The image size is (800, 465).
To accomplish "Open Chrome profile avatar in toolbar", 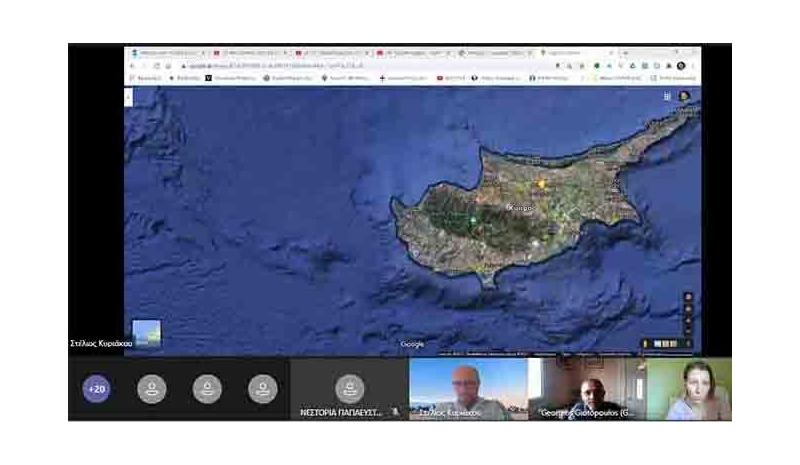I will [x=681, y=66].
